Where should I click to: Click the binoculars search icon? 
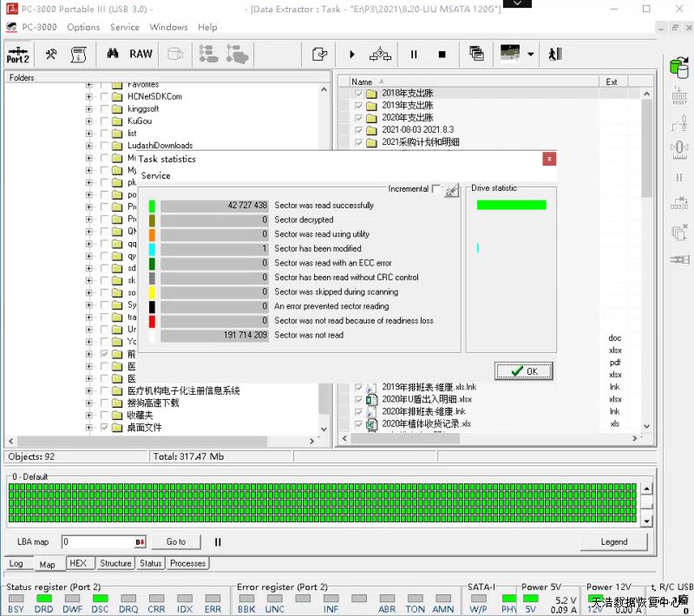click(113, 54)
